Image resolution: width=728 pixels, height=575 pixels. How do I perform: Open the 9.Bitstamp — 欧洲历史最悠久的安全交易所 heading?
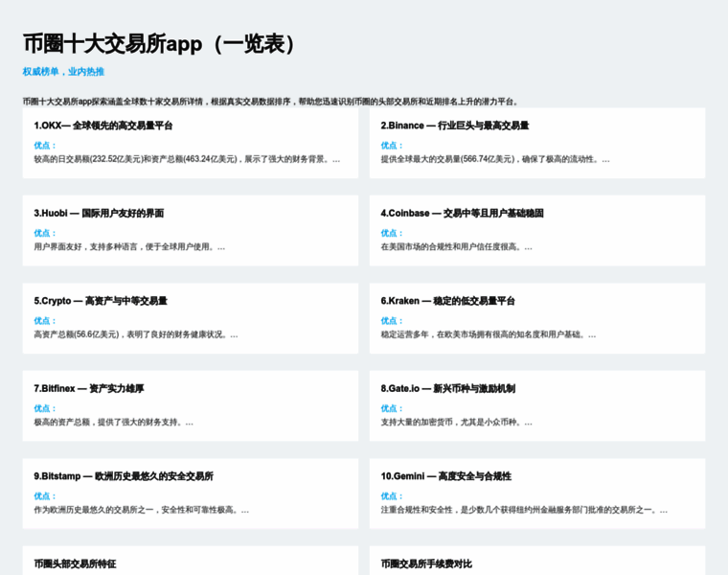pyautogui.click(x=124, y=476)
